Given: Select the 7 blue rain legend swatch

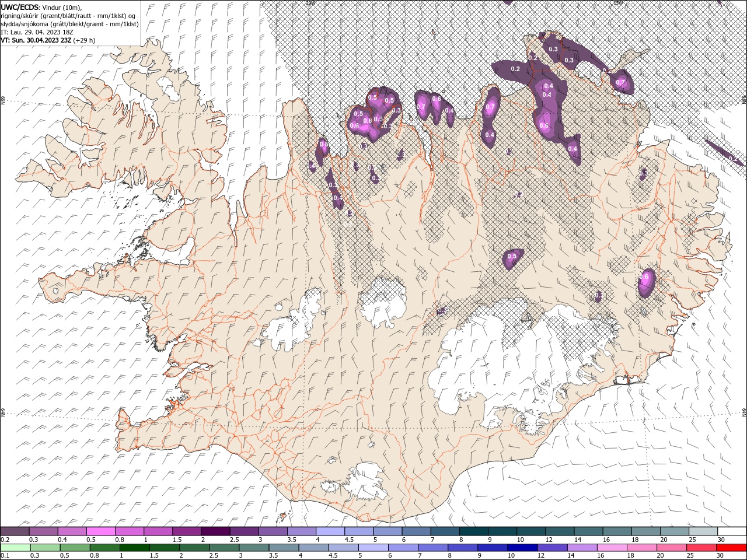Looking at the screenshot, I should coord(433,548).
